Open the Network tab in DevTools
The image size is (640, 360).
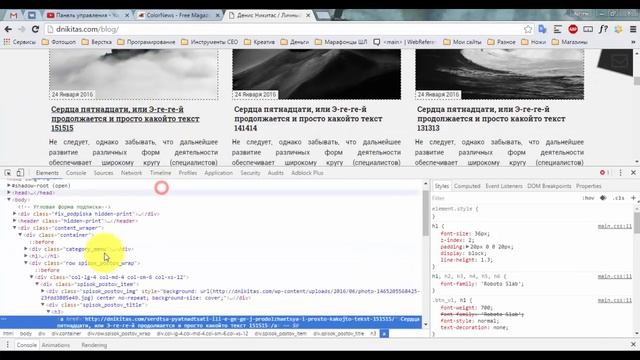click(x=131, y=173)
